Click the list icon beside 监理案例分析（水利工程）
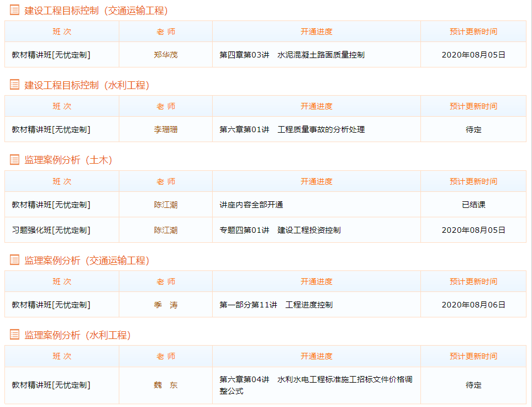The height and width of the screenshot is (407, 532). [14, 335]
